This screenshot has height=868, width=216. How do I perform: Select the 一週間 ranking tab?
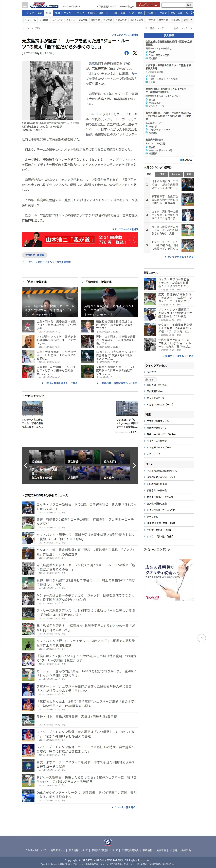(x=161, y=174)
